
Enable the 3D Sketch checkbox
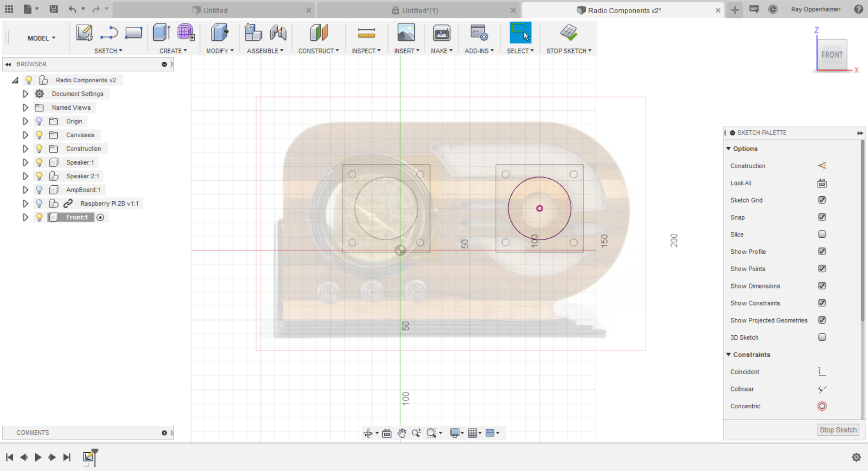pyautogui.click(x=822, y=337)
